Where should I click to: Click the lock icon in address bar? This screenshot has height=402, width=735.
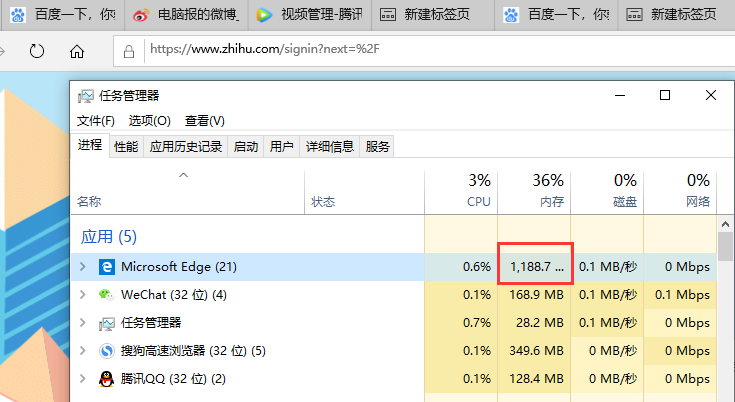point(129,51)
